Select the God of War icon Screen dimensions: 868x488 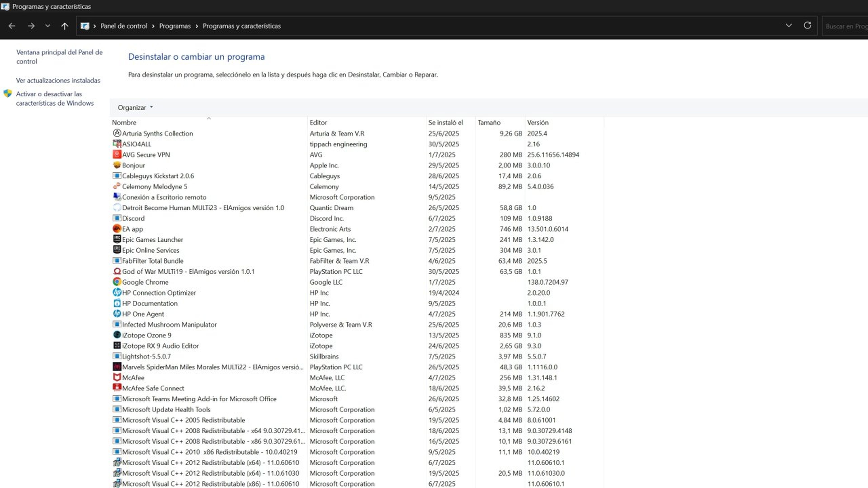click(x=117, y=271)
